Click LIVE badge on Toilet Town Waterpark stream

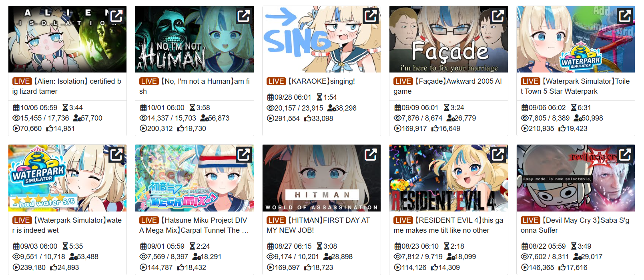[x=530, y=81]
